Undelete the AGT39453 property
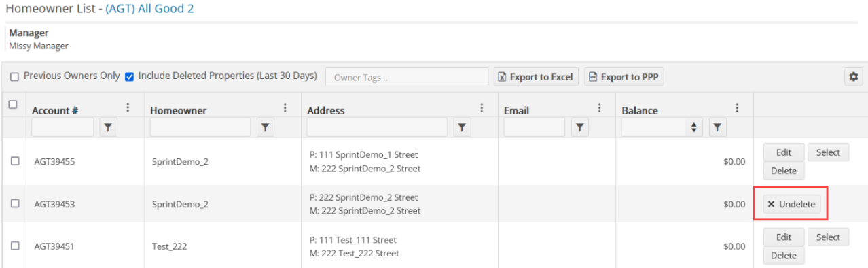This screenshot has width=868, height=268. click(791, 204)
